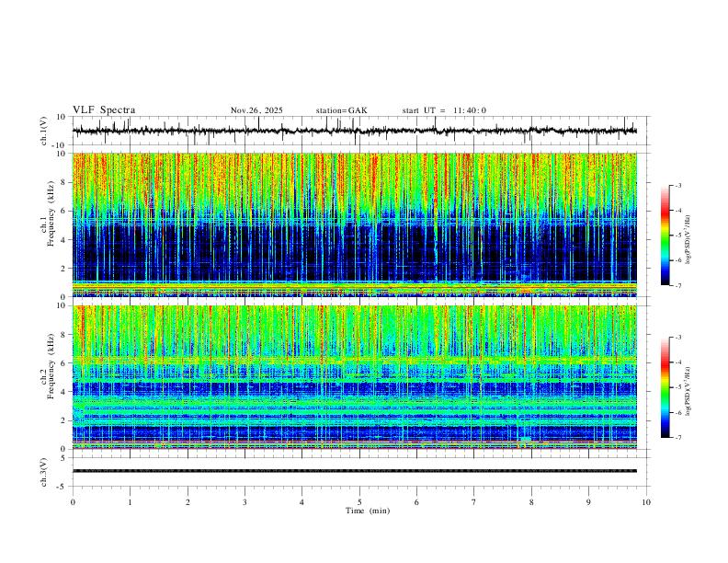
Task: Click the ch.1 color bar log(PSD) label
Action: tap(688, 239)
